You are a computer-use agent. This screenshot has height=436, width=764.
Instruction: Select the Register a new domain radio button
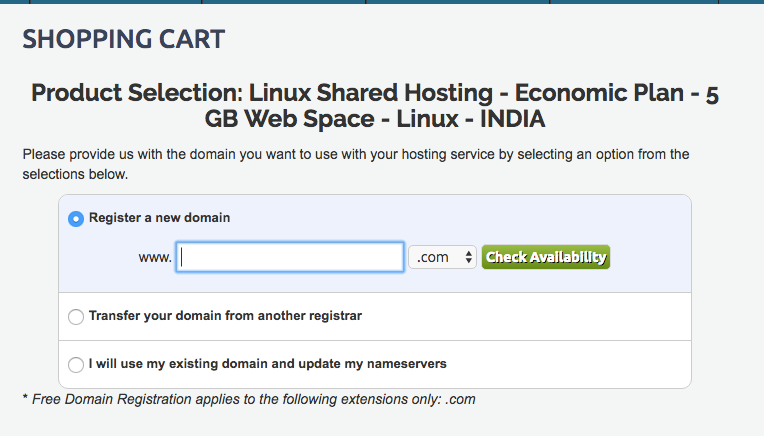click(x=76, y=219)
